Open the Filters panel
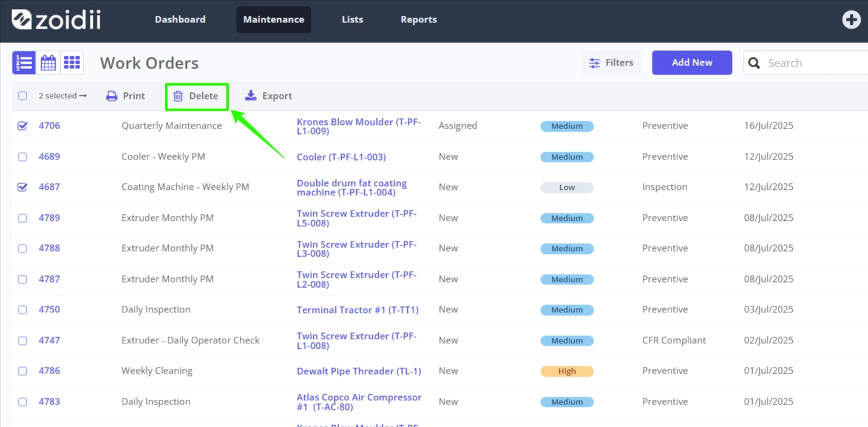868x427 pixels. 611,62
